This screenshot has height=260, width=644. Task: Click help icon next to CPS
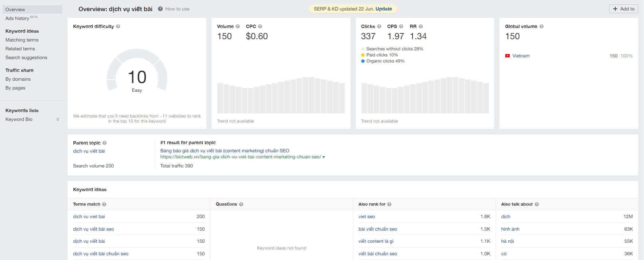tap(401, 26)
